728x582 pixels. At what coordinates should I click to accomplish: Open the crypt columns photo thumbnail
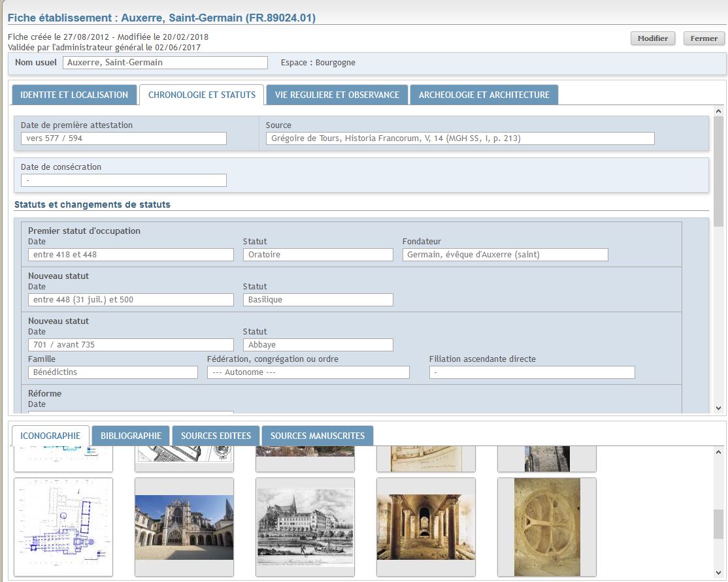pos(426,526)
